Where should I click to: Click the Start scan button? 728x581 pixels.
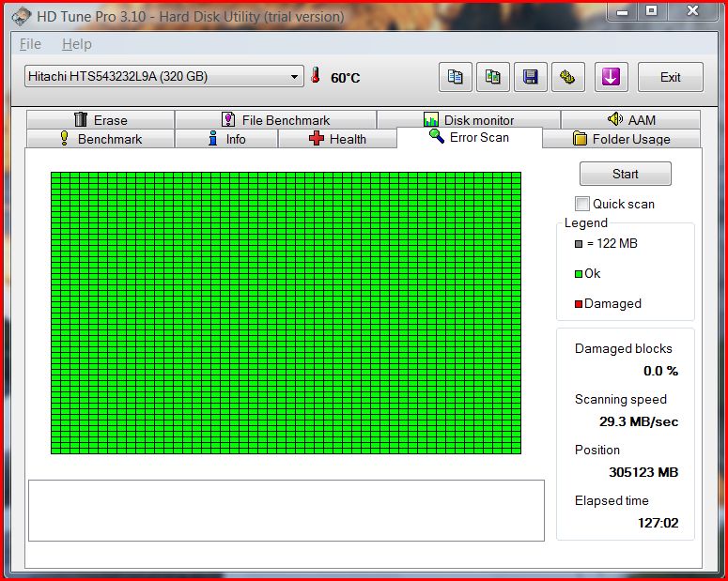[625, 174]
